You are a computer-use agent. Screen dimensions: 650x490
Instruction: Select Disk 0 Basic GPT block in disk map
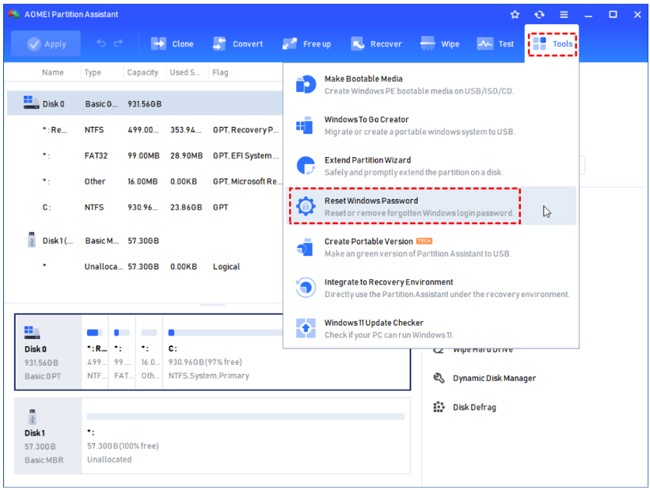[49, 352]
